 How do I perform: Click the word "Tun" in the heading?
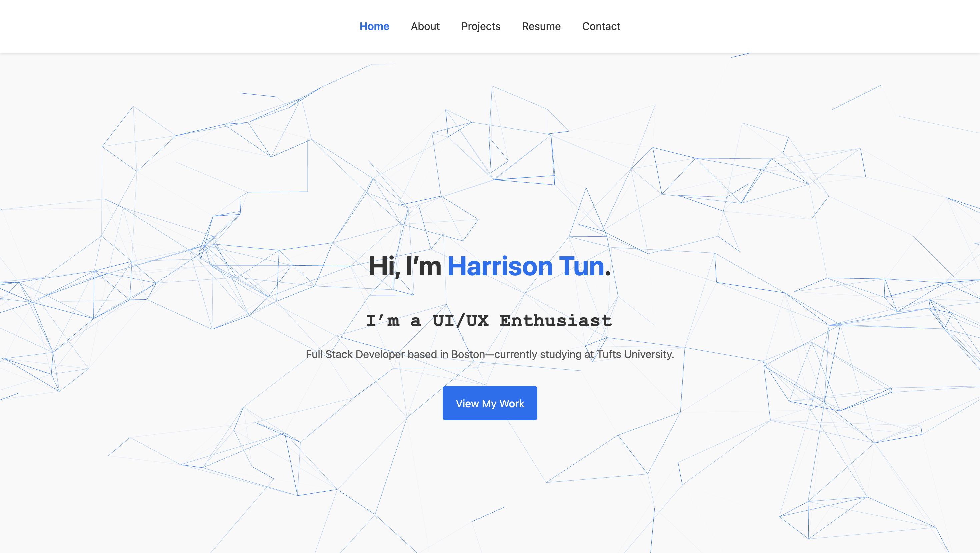581,266
